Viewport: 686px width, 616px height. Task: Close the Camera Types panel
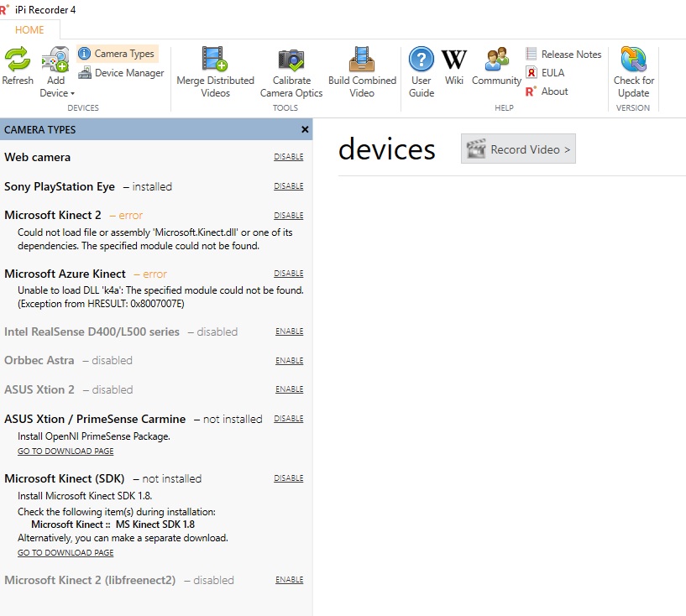coord(305,129)
